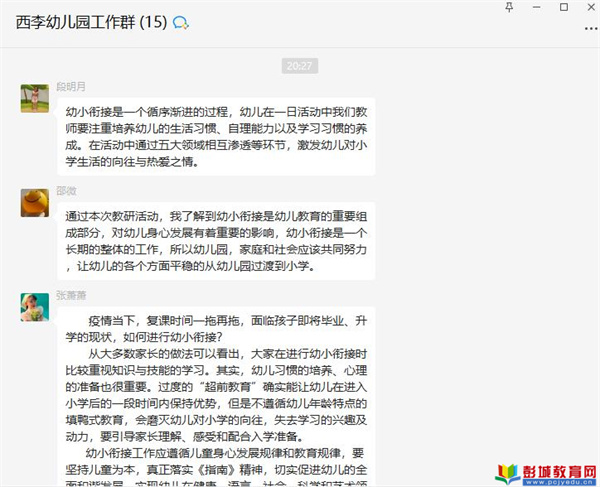Open 张萧萧's avatar profile
Viewport: 600px width, 487px height.
pos(35,307)
